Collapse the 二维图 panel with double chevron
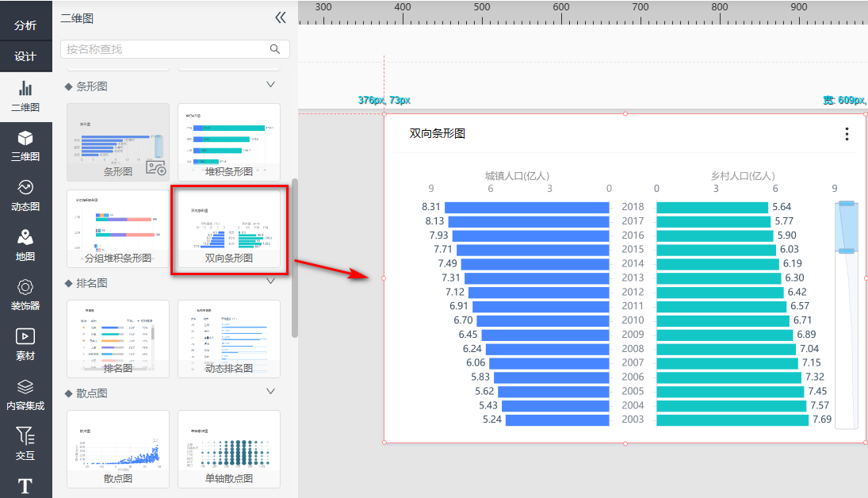The height and width of the screenshot is (498, 868). point(280,18)
